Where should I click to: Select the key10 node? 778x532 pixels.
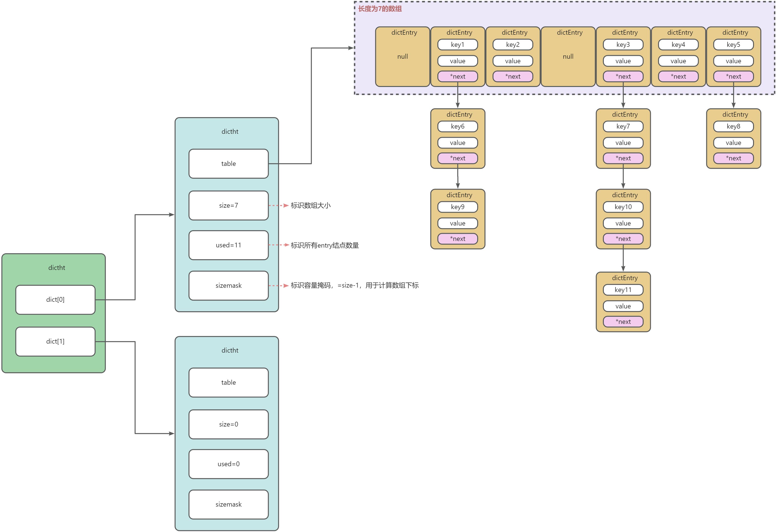[x=623, y=207]
